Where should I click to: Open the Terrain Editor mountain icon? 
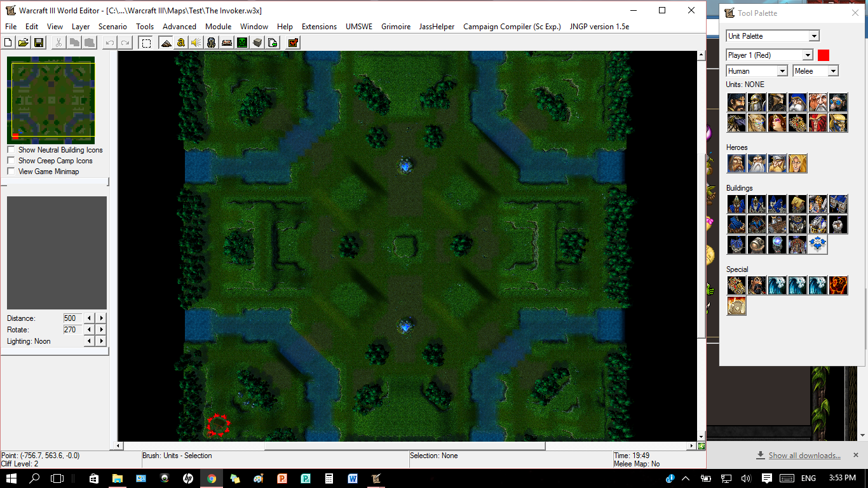[166, 43]
